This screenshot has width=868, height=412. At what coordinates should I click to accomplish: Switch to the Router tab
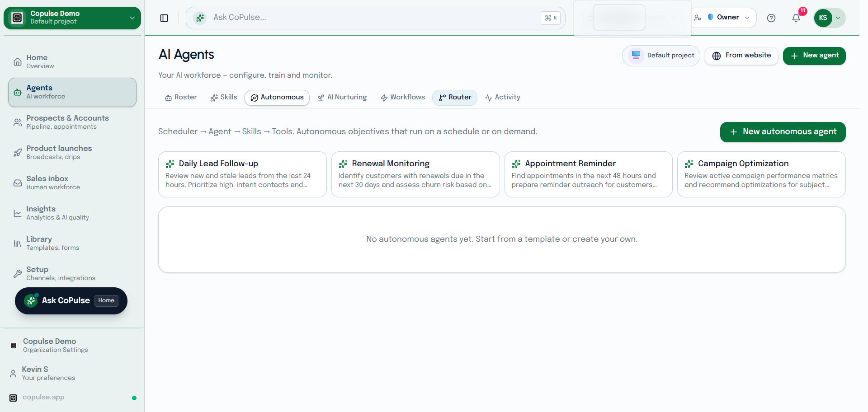point(455,98)
